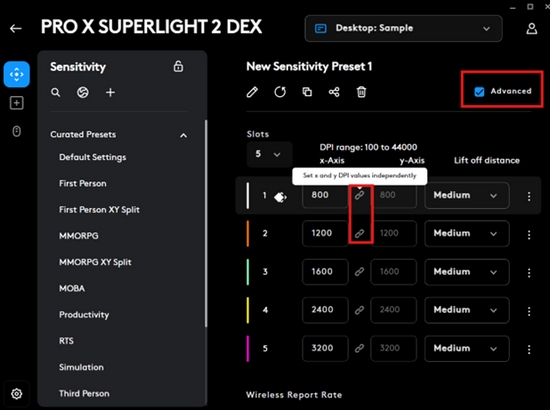Open the mouse device sidebar icon
Image resolution: width=550 pixels, height=410 pixels.
coord(16,131)
